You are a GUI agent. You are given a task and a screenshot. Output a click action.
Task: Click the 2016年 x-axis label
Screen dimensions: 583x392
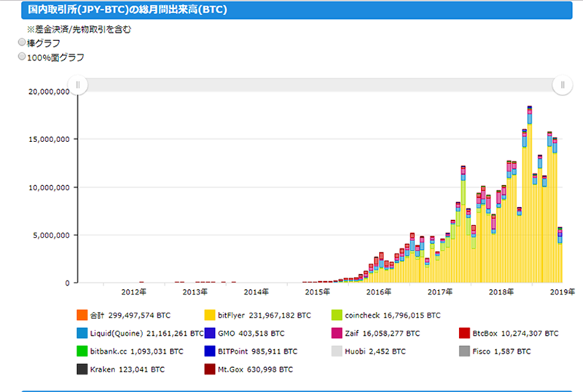(378, 292)
